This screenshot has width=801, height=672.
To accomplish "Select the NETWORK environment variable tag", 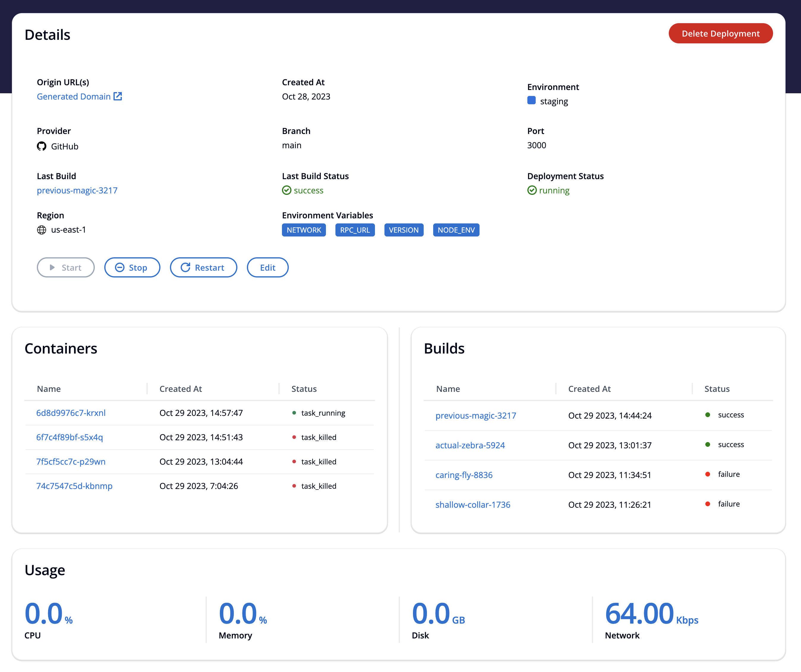I will point(304,230).
